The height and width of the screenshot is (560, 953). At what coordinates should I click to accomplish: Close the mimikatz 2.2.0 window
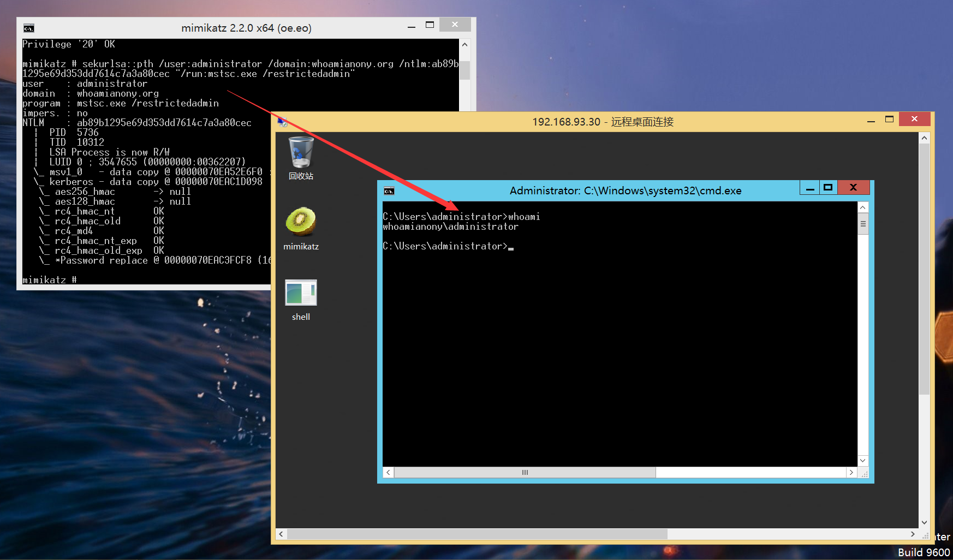point(455,25)
